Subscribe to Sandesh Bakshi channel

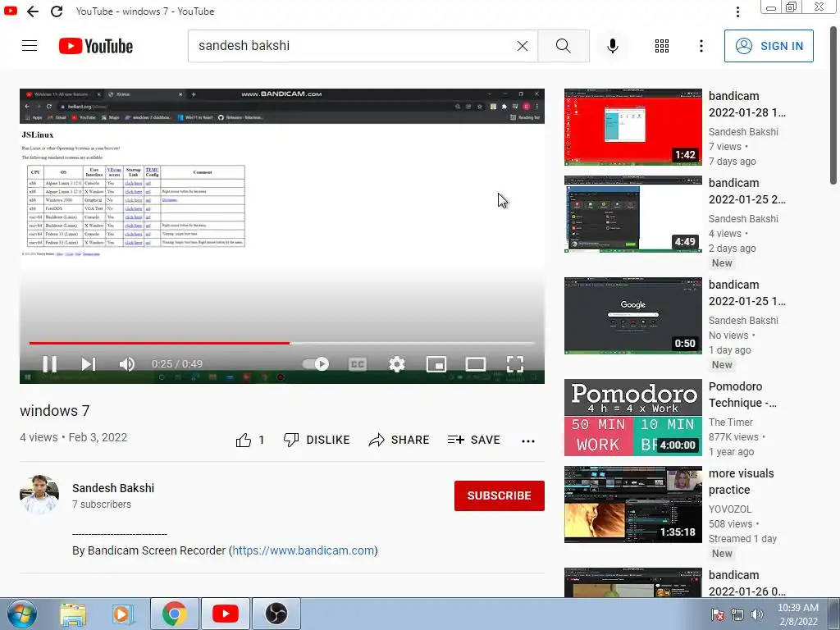click(x=500, y=495)
